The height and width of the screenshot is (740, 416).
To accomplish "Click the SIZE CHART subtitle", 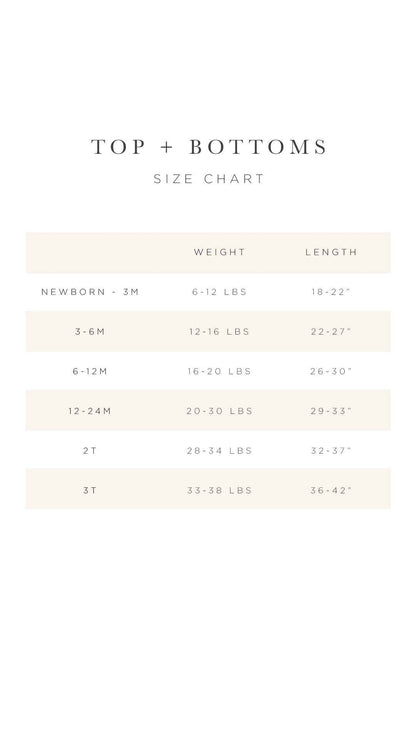I will (208, 179).
